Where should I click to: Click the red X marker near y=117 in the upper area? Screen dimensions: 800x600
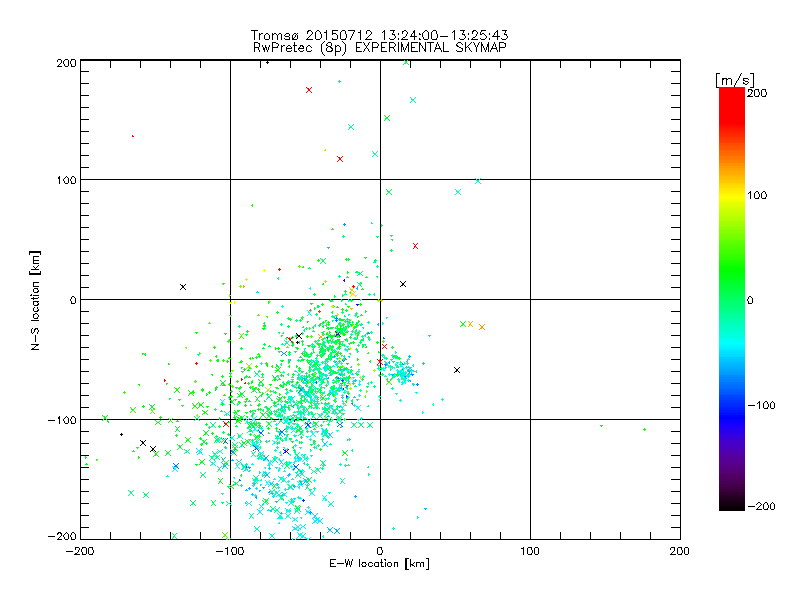point(340,159)
